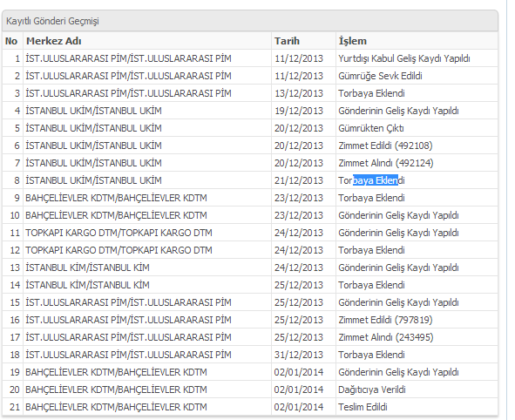Click Zimmet Edildi (492108) cell
Image resolution: width=515 pixels, height=420 pixels.
tap(385, 146)
